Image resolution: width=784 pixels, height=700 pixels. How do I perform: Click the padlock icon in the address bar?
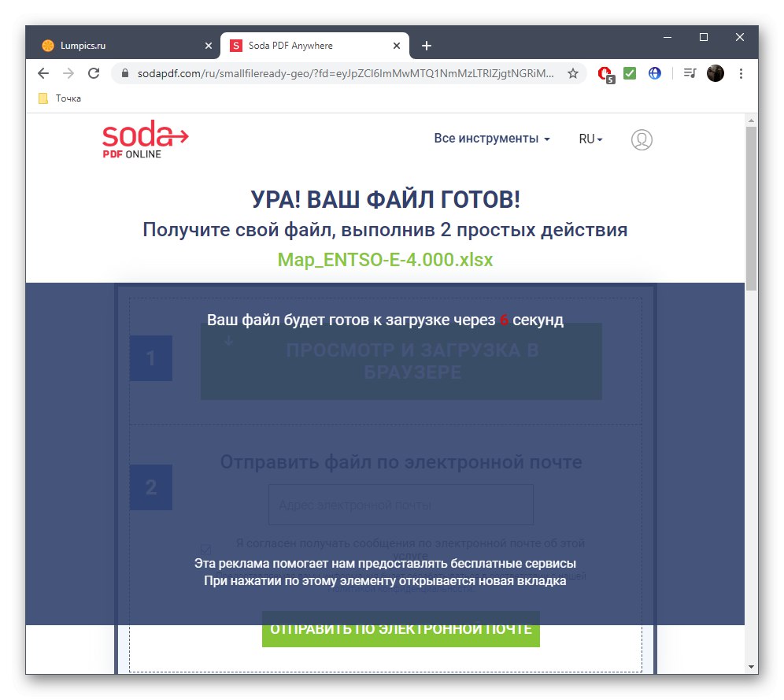pos(126,73)
